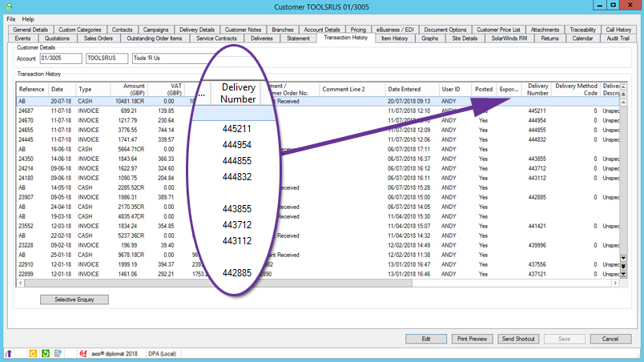Image resolution: width=644 pixels, height=362 pixels.
Task: Open the Quotations tab
Action: tap(57, 38)
